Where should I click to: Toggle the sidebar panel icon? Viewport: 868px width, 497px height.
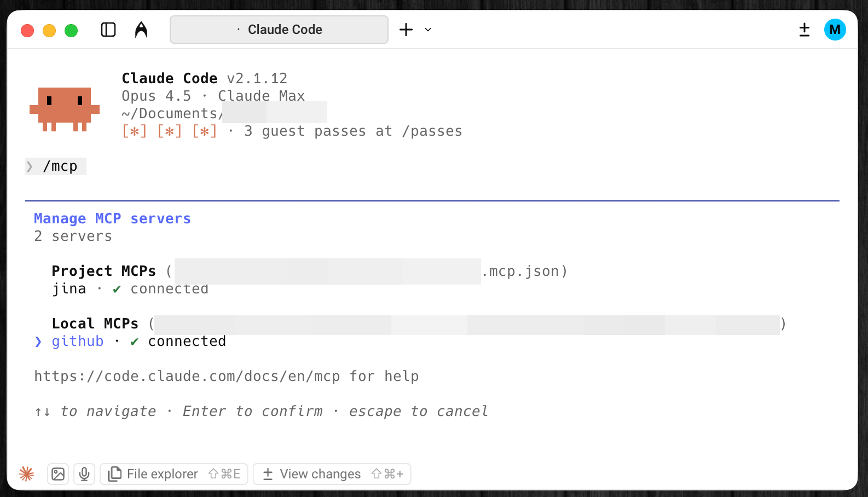click(108, 30)
